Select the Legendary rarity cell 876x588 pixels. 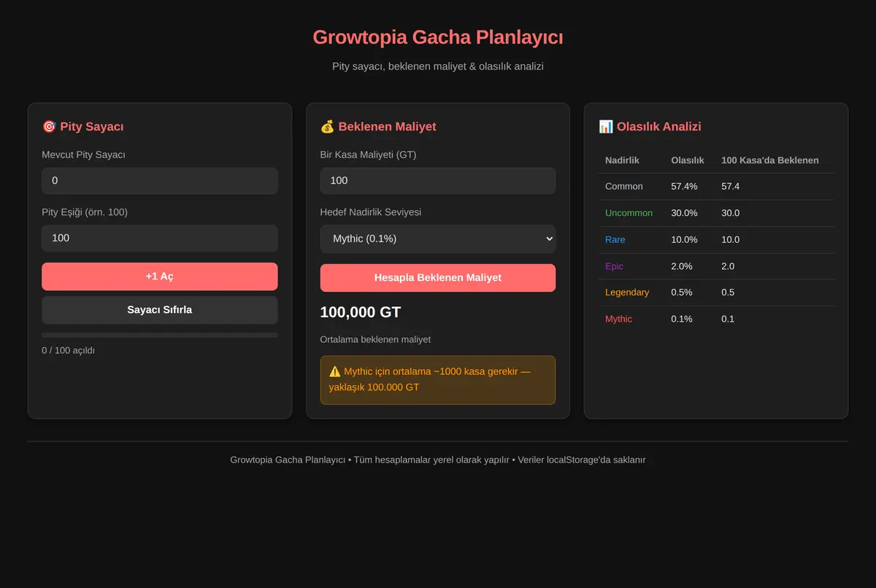(627, 293)
